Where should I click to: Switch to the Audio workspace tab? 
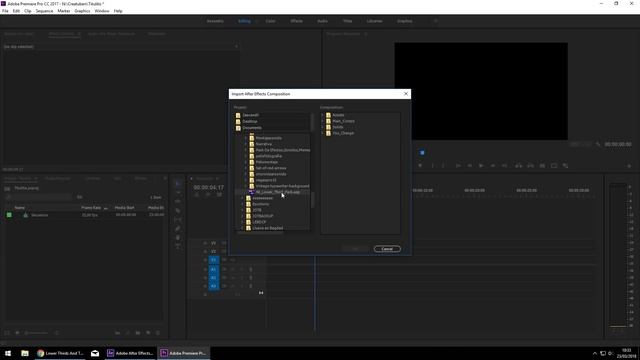322,21
